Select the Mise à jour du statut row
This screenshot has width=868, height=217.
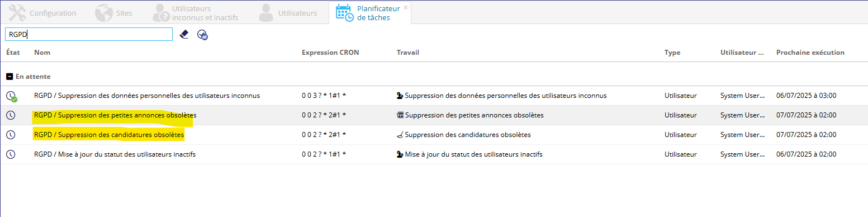pos(434,154)
